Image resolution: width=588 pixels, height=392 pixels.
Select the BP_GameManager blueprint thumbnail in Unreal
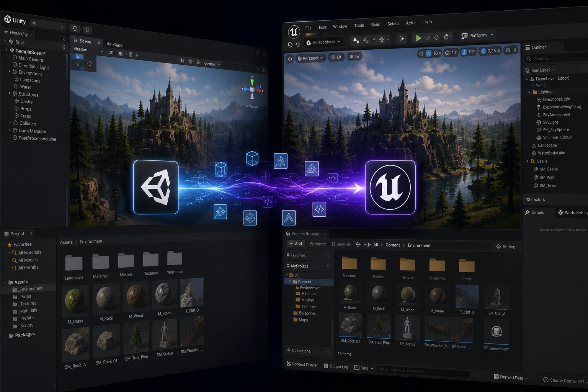point(497,332)
